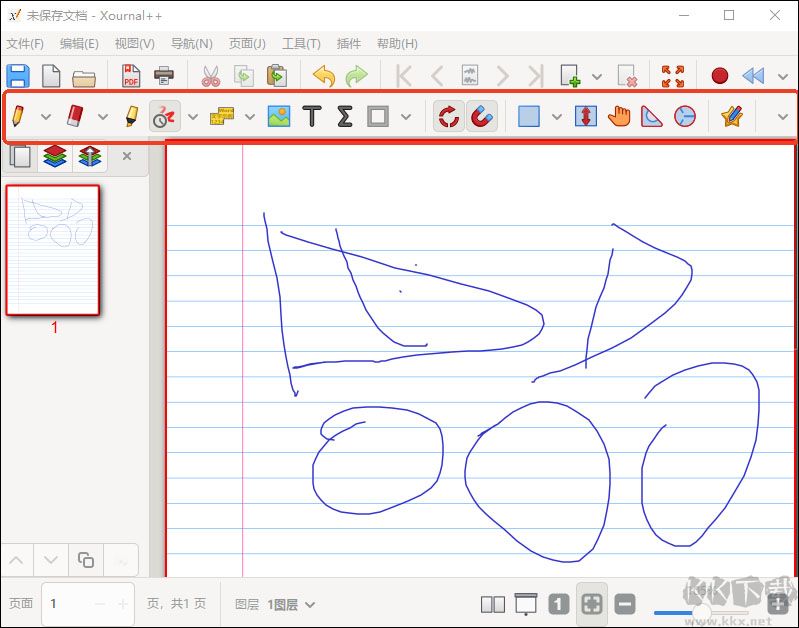Screen dimensions: 799x628
Task: Open the dropdown next to the yellow tool
Action: 250,117
